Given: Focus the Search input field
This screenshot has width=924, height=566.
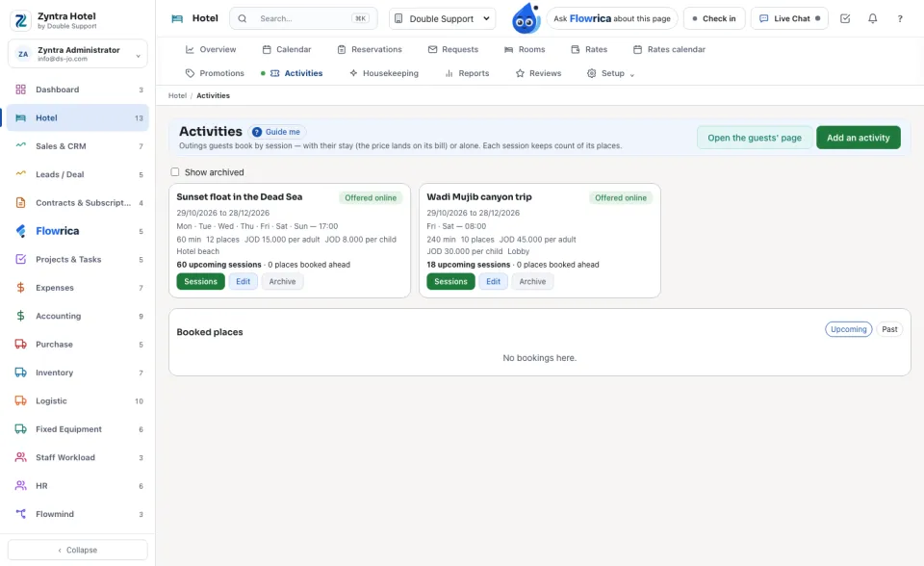Looking at the screenshot, I should tap(303, 18).
